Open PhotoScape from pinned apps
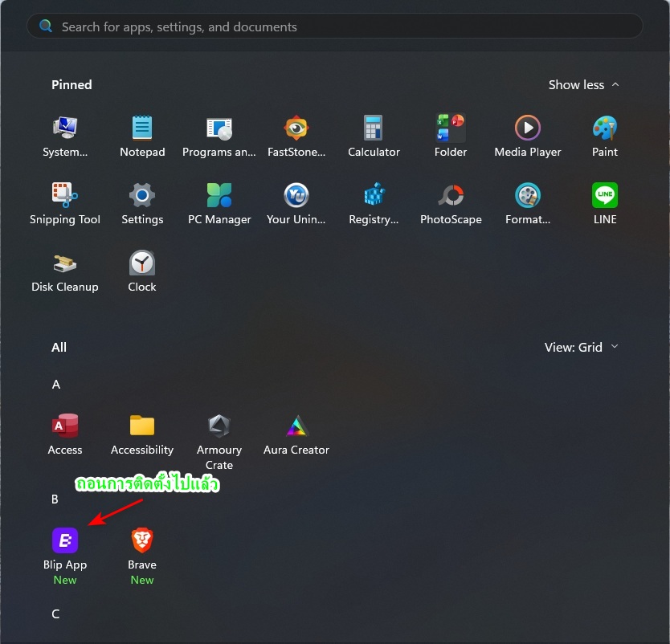670x644 pixels. click(x=451, y=195)
